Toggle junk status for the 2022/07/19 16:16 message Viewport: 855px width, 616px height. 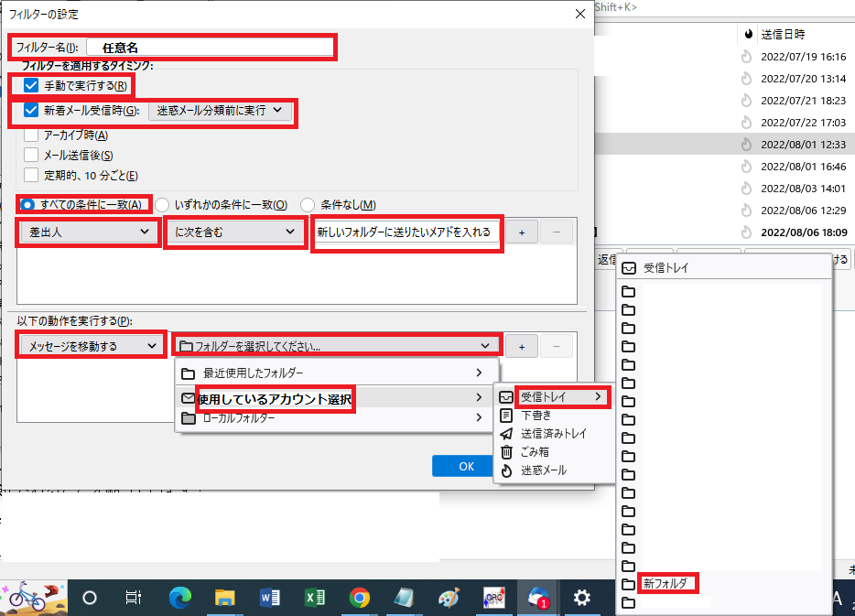click(x=746, y=57)
